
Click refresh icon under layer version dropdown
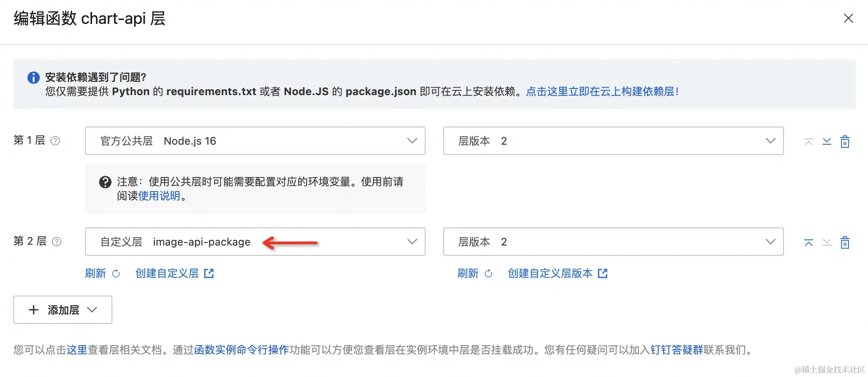(x=488, y=274)
